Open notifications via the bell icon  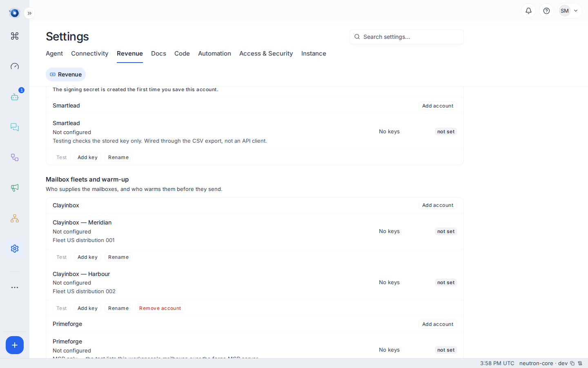point(528,11)
